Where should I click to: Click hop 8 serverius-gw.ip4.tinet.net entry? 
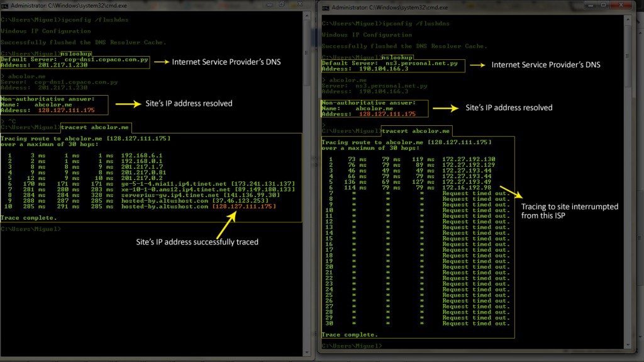[201, 195]
